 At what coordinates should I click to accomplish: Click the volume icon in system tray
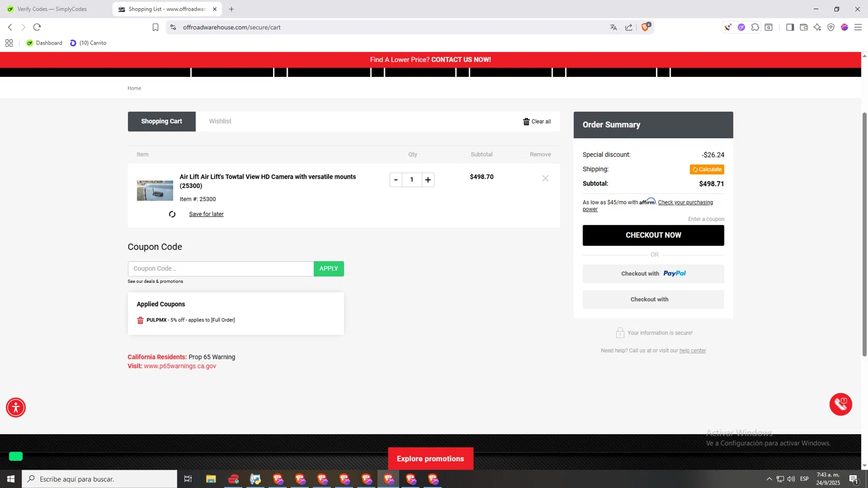[791, 479]
